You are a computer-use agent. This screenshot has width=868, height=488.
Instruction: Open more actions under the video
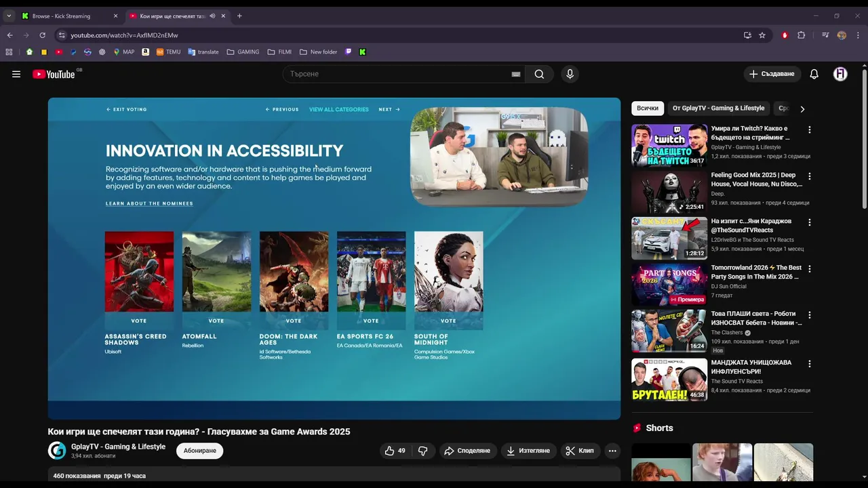[612, 451]
